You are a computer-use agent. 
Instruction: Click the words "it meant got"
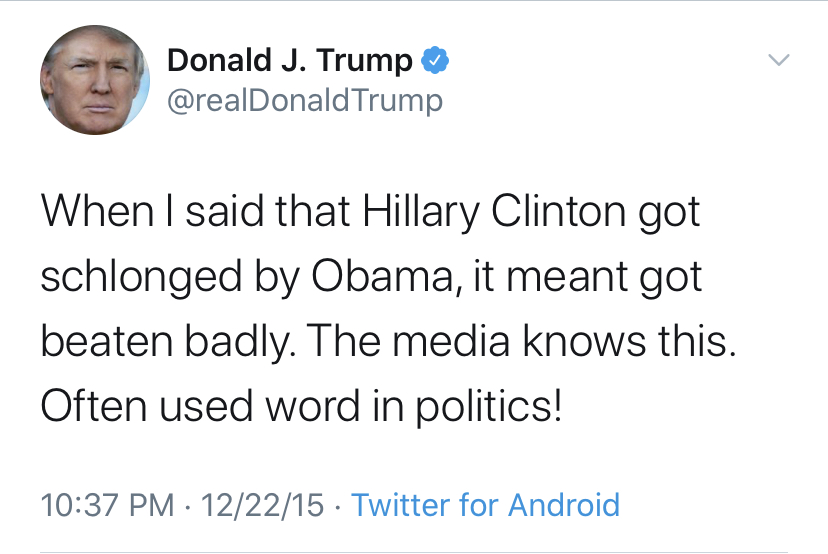pyautogui.click(x=591, y=277)
